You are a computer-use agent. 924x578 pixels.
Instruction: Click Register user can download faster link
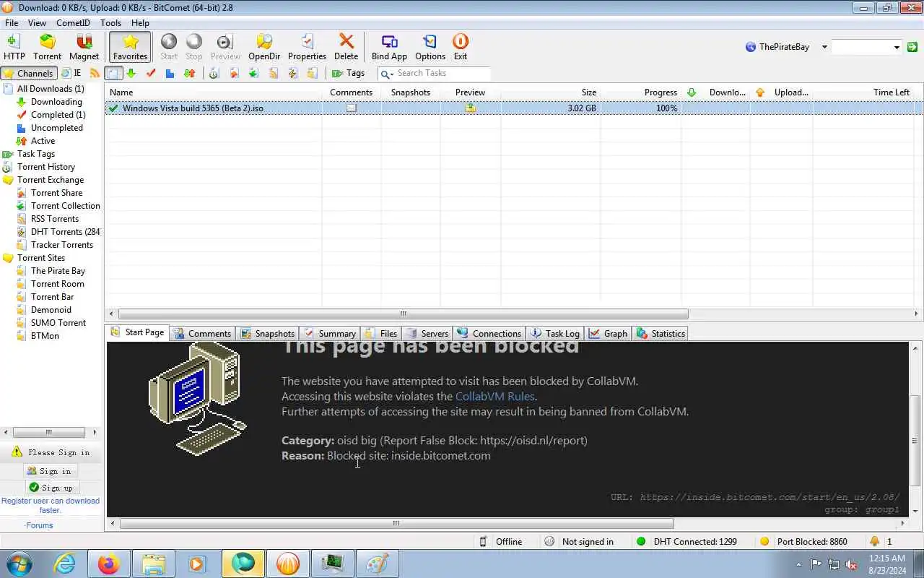tap(51, 505)
